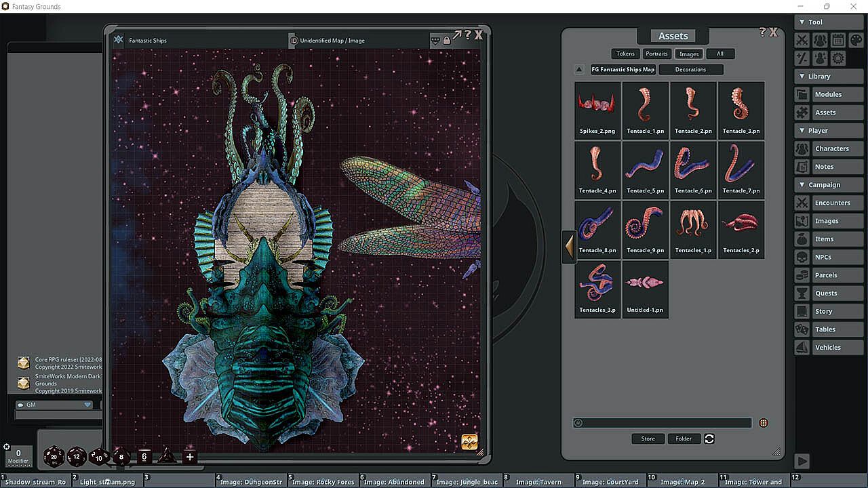Click the Story book icon
This screenshot has width=868, height=488.
tap(802, 311)
